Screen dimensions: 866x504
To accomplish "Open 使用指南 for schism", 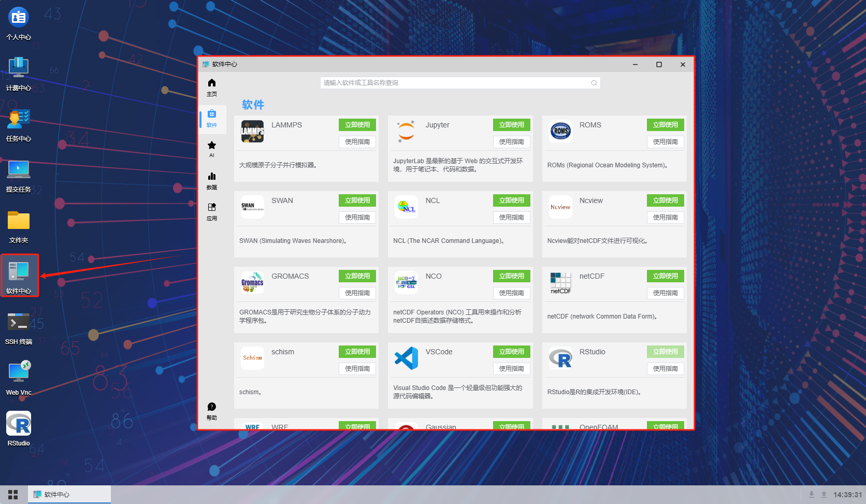I will tap(357, 369).
